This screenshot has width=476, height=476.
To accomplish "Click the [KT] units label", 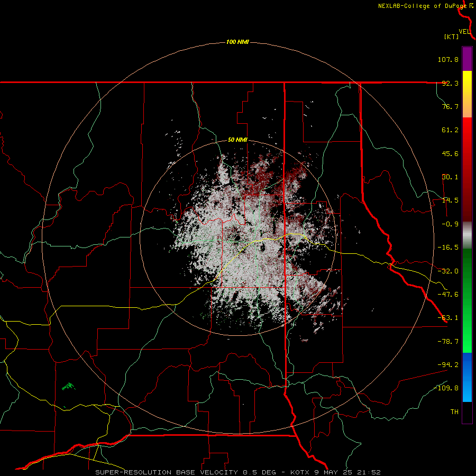I will [x=451, y=37].
